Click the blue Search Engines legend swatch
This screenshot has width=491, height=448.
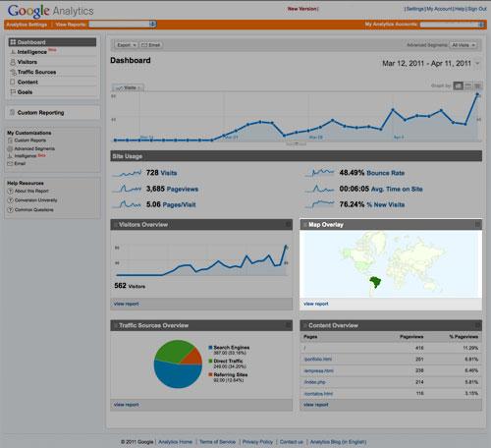210,348
